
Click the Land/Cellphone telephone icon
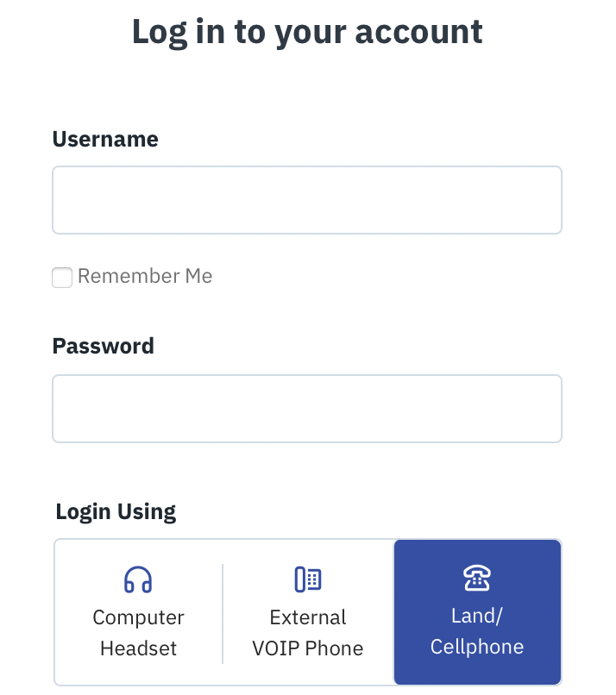[477, 578]
